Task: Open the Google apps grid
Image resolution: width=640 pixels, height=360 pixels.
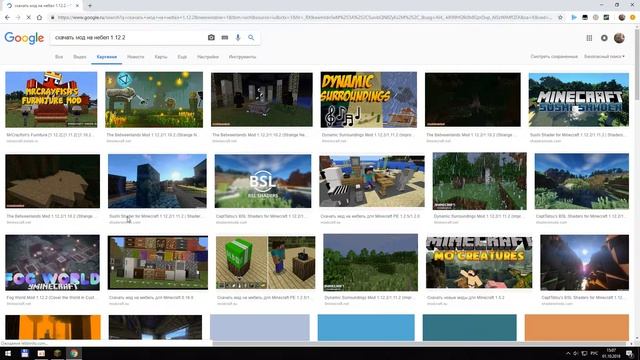Action: pyautogui.click(x=589, y=38)
